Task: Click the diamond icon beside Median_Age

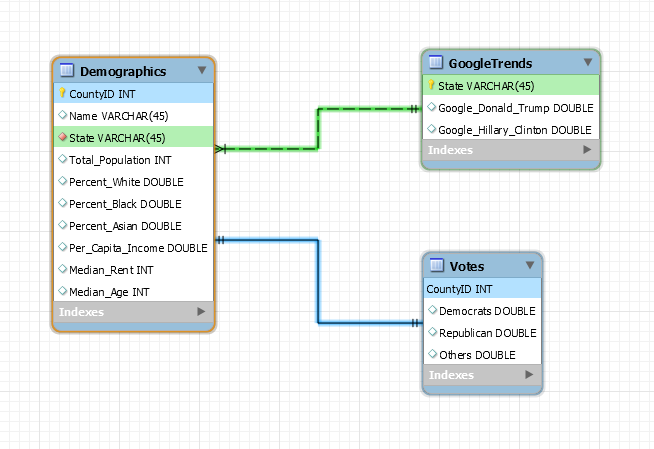Action: coord(63,291)
